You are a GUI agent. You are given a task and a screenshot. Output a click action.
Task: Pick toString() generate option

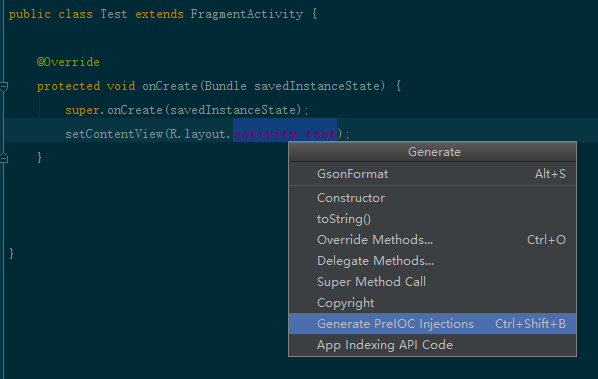pyautogui.click(x=432, y=219)
